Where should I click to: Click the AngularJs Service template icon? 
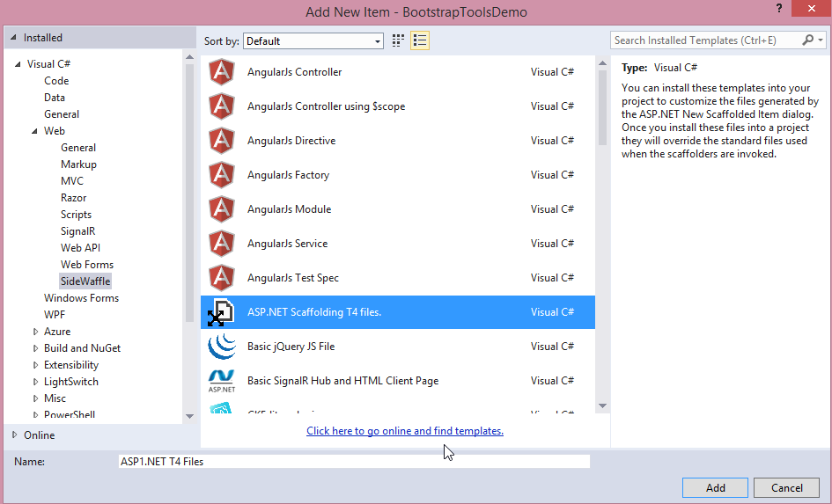point(221,244)
